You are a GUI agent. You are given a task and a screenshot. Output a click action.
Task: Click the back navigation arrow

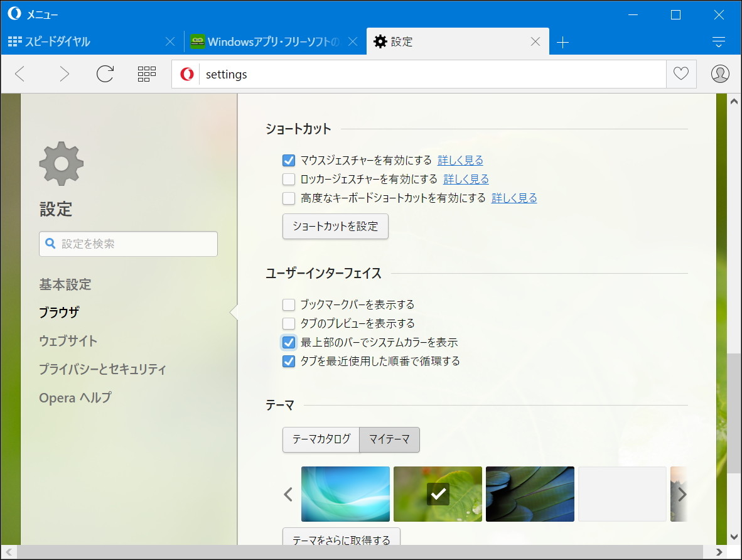click(x=19, y=73)
